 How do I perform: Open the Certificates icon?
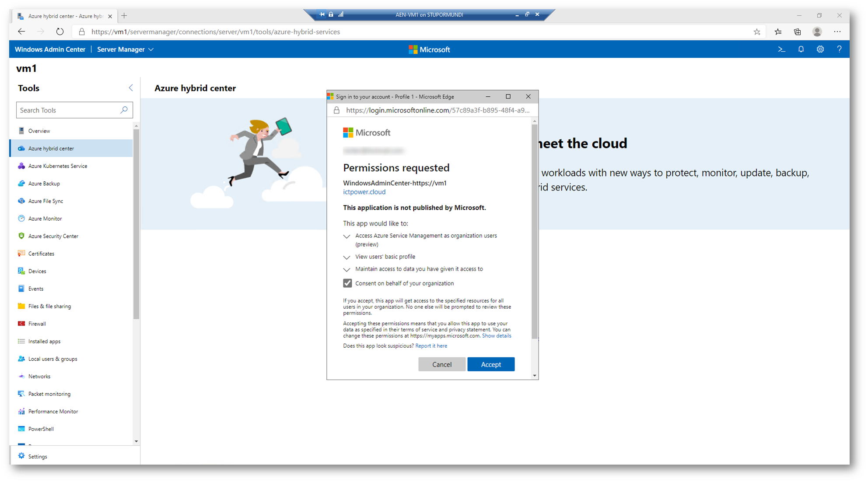click(x=21, y=254)
